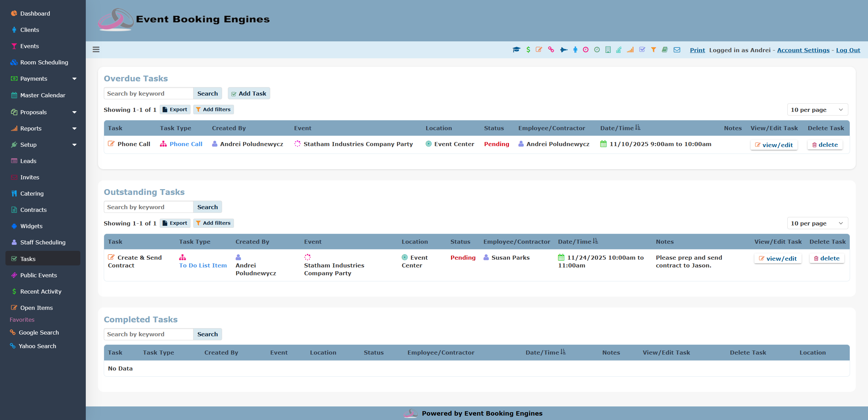Expand the Reports section in the sidebar
This screenshot has height=420, width=868.
(74, 128)
